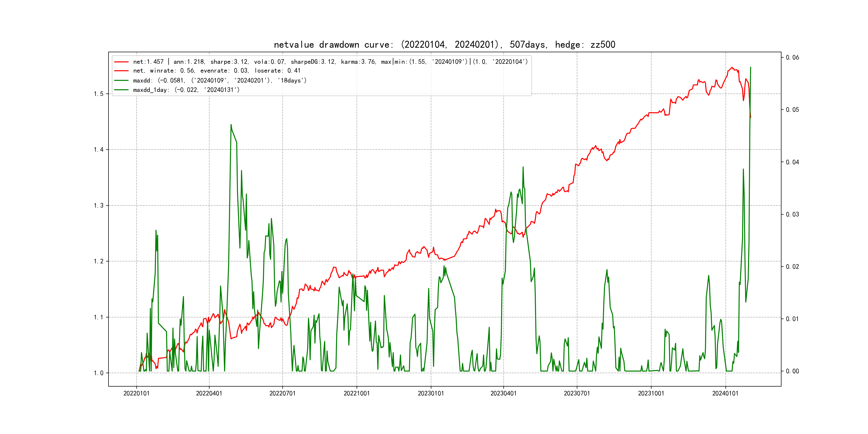
Task: Click the 20220701 x-axis date label
Action: 282,393
